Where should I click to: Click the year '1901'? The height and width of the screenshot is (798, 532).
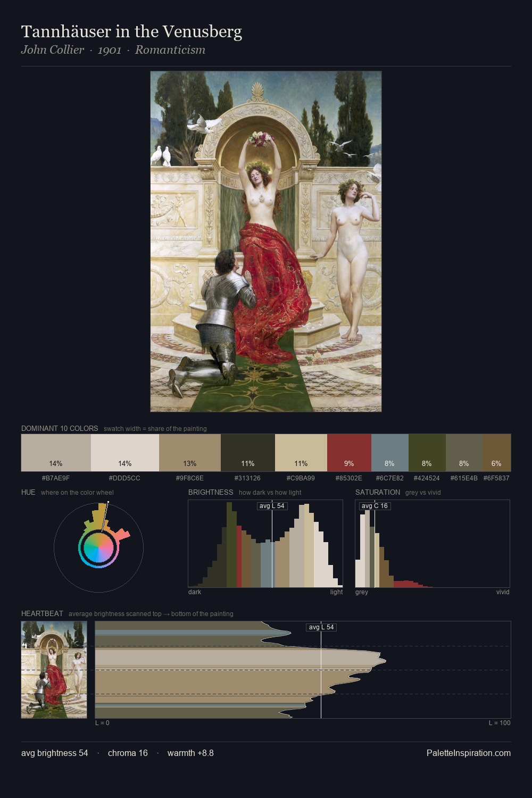coord(110,50)
